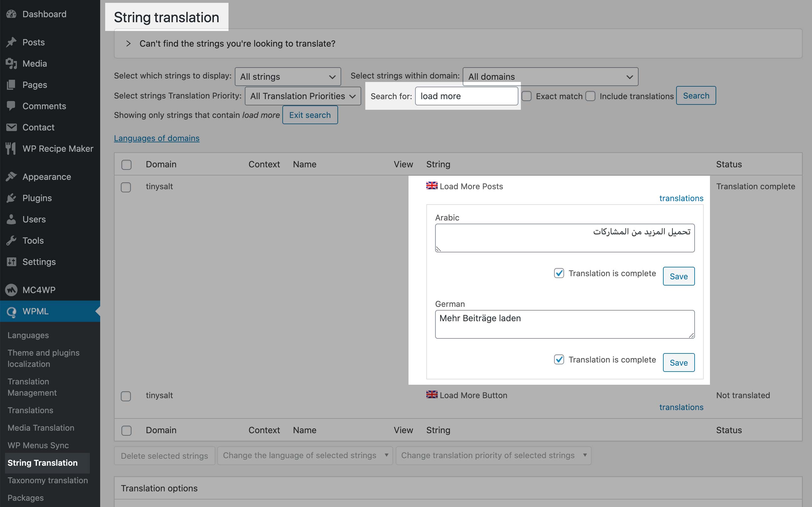The image size is (812, 507).
Task: Click the MC4WP mailchimp icon
Action: pos(11,290)
